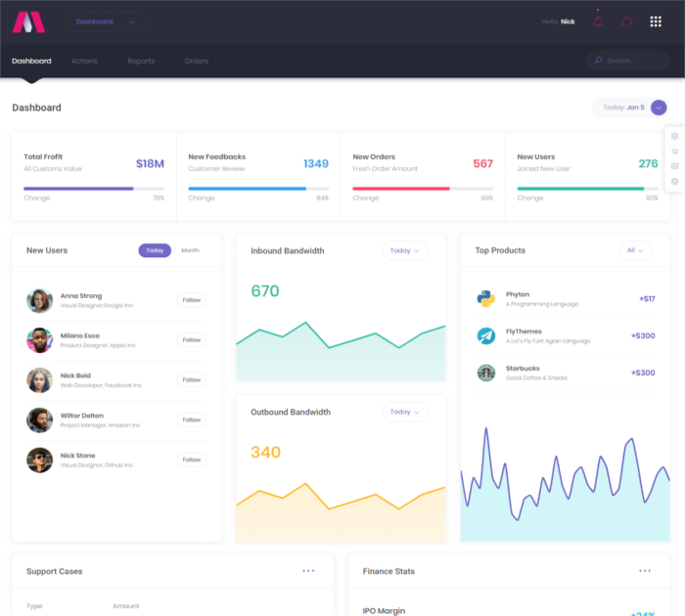Open the apps grid menu icon
This screenshot has width=685, height=616.
[656, 22]
